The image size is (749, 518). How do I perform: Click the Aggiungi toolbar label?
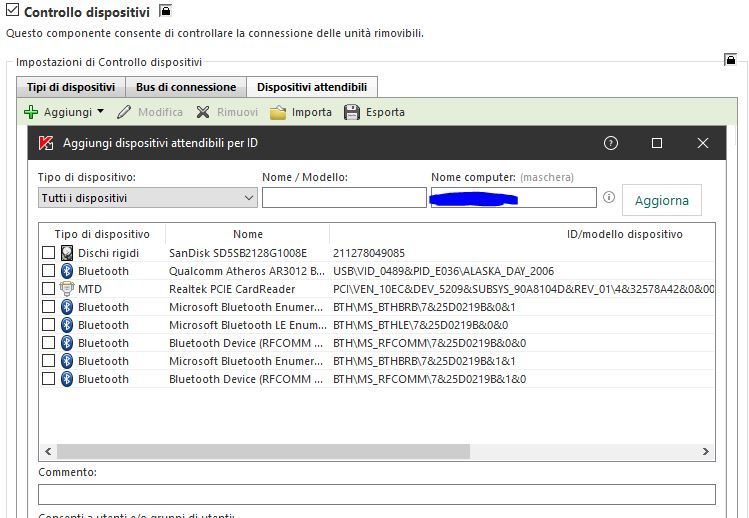point(68,112)
